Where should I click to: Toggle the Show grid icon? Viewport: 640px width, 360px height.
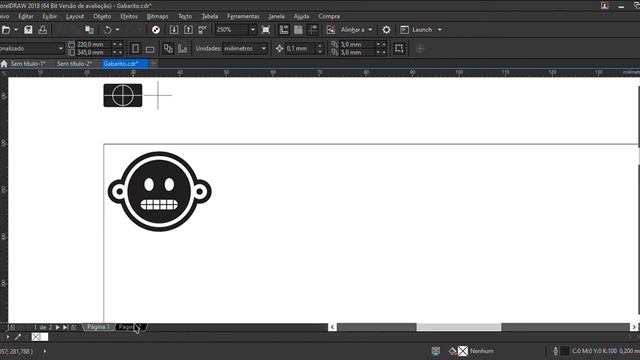click(x=298, y=30)
